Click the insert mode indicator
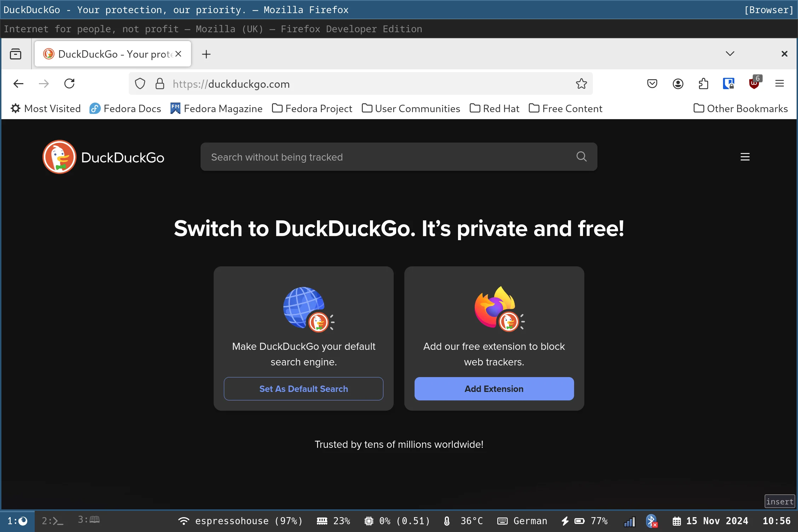 [x=780, y=502]
